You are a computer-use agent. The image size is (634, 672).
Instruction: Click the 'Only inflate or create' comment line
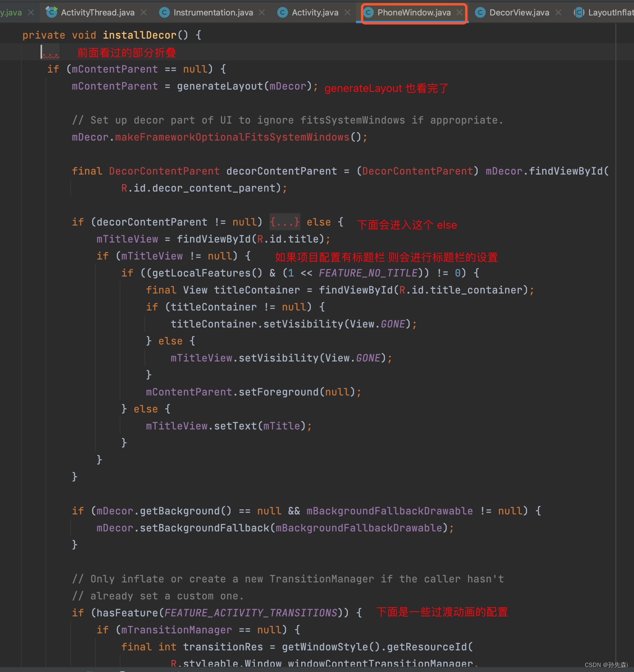pyautogui.click(x=288, y=579)
